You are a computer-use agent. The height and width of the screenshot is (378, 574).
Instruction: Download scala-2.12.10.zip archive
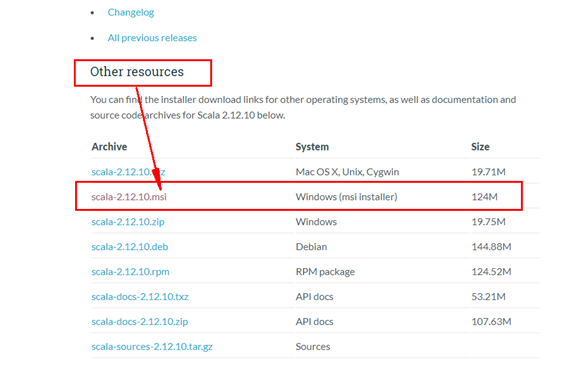pos(128,222)
